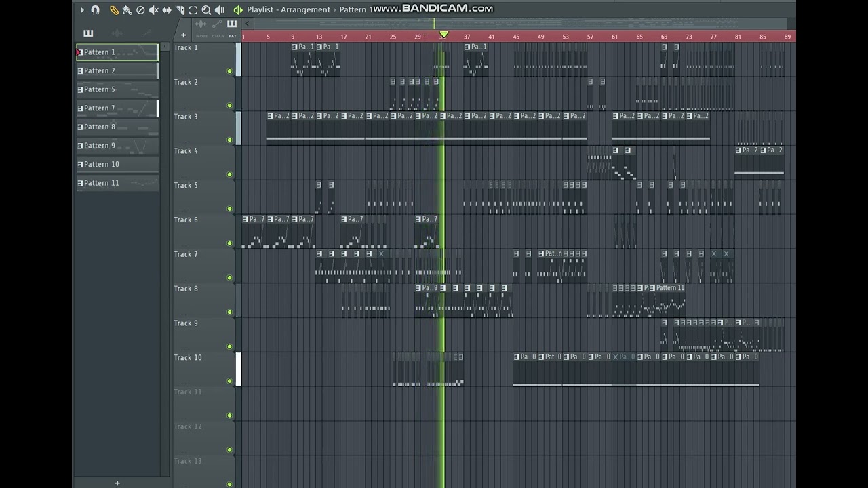This screenshot has height=488, width=868.
Task: Select Pattern 1 in the picker
Action: coord(117,52)
